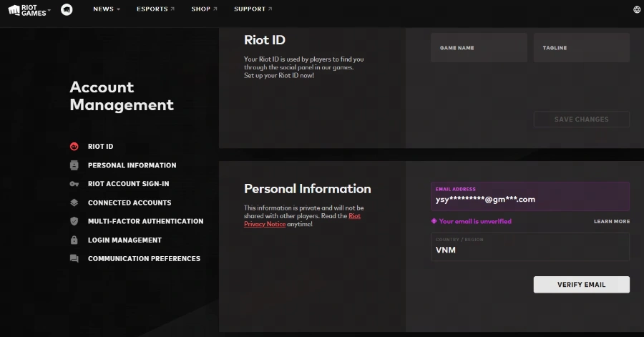This screenshot has height=337, width=644.
Task: Open the Esports navigation link
Action: (x=155, y=9)
